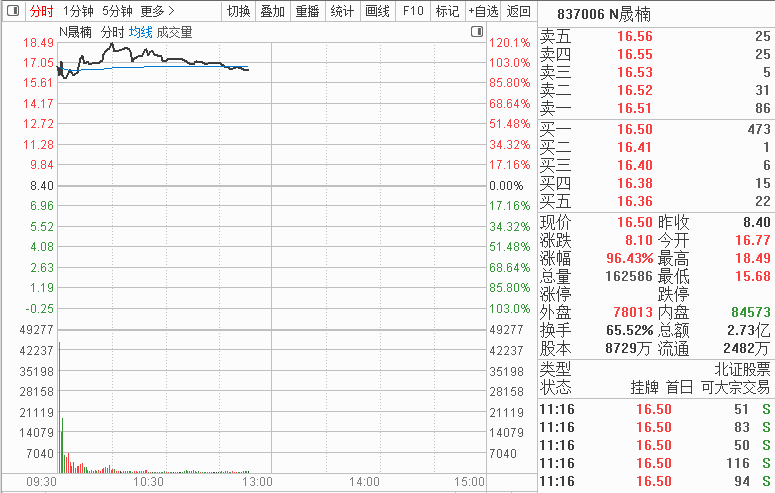Click the 成交量 legend label
The height and width of the screenshot is (493, 775).
coord(174,33)
